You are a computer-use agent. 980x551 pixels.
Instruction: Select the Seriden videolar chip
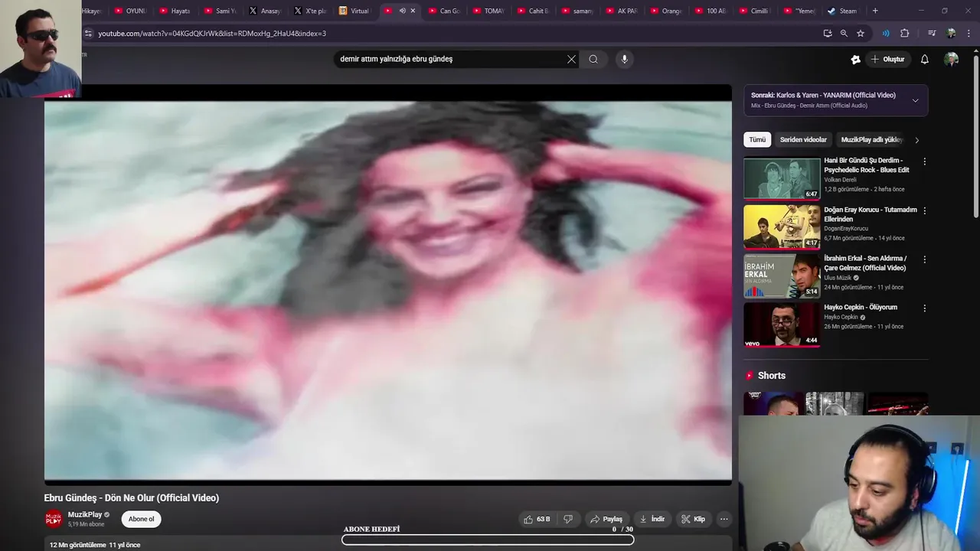803,140
